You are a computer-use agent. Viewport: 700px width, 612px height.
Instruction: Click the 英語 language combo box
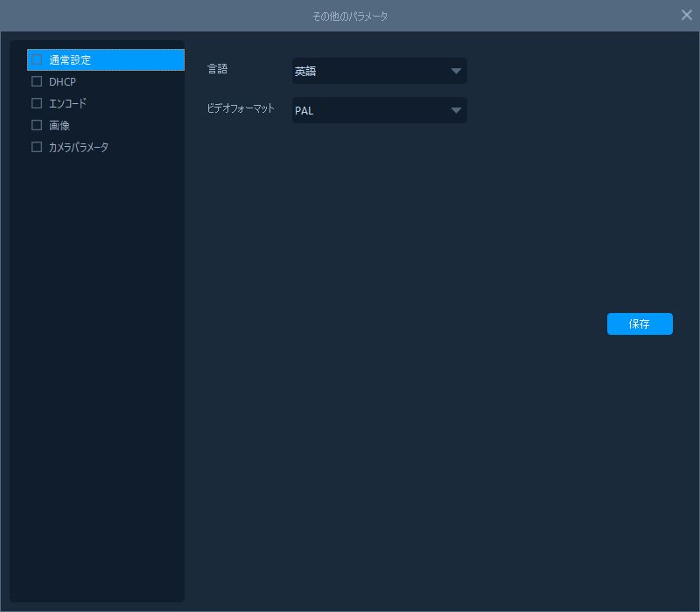(x=367, y=72)
